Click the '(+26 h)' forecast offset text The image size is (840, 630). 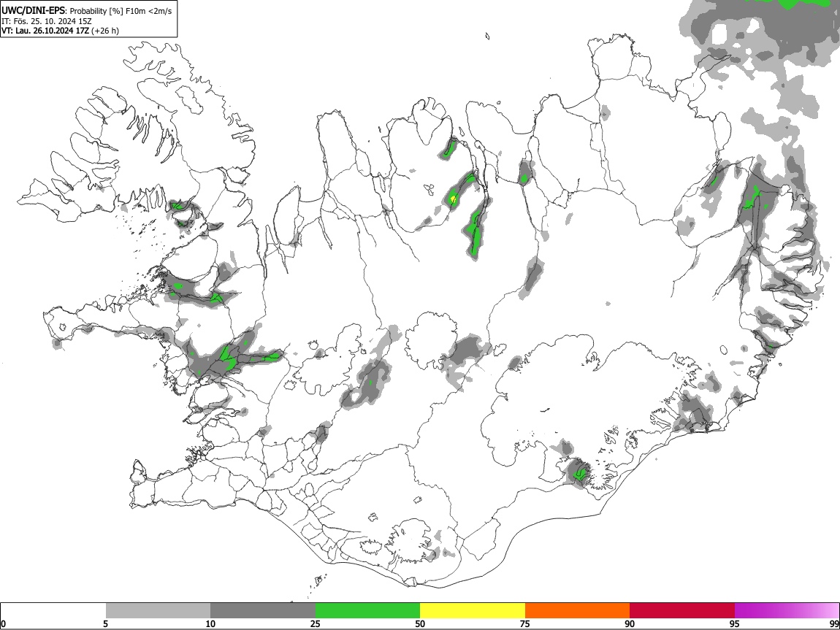coord(105,31)
